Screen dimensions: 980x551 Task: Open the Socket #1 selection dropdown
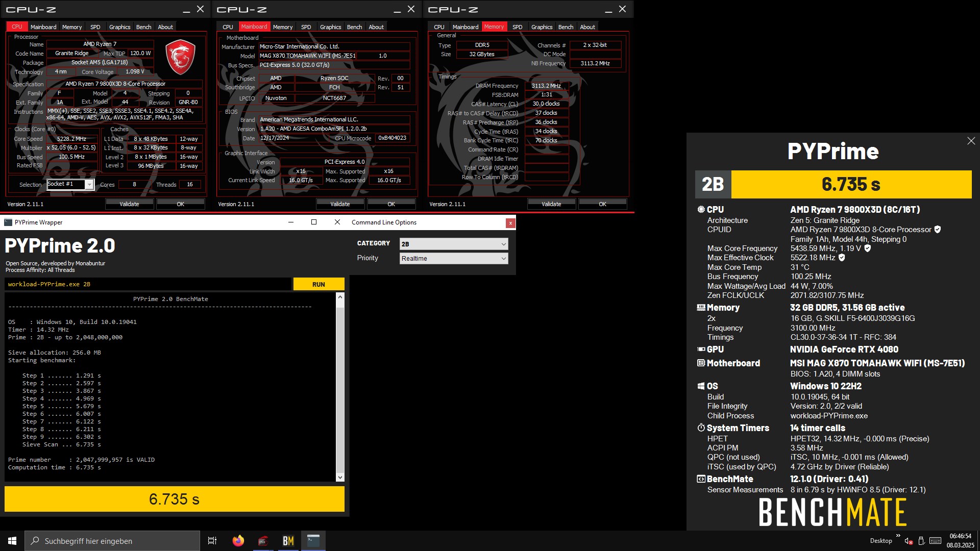tap(70, 184)
